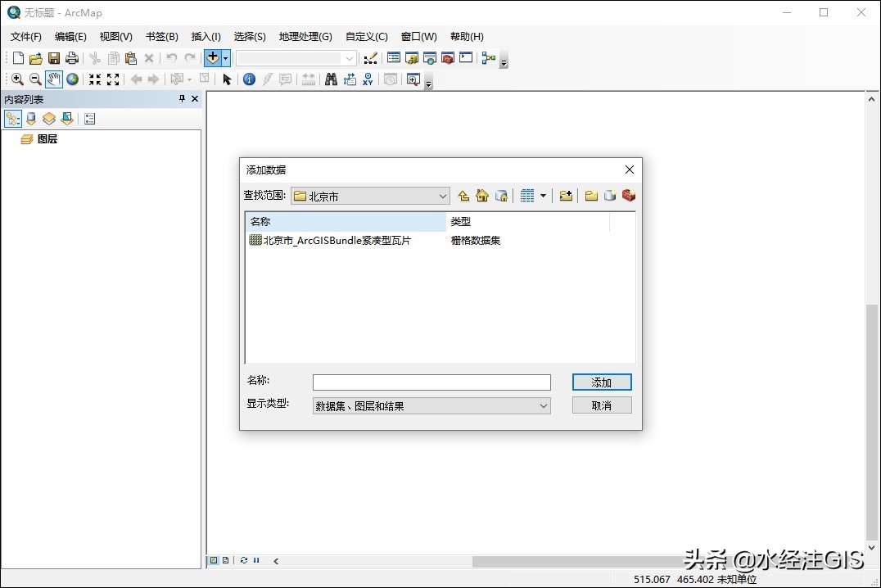Click the 添加 button
The width and height of the screenshot is (881, 588).
601,382
